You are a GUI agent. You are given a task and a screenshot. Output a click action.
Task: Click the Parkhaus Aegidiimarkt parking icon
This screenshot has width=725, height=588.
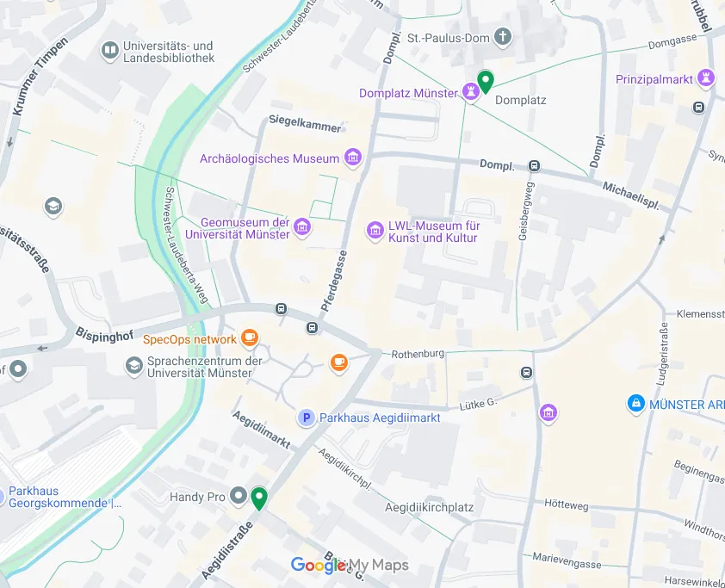click(x=306, y=418)
